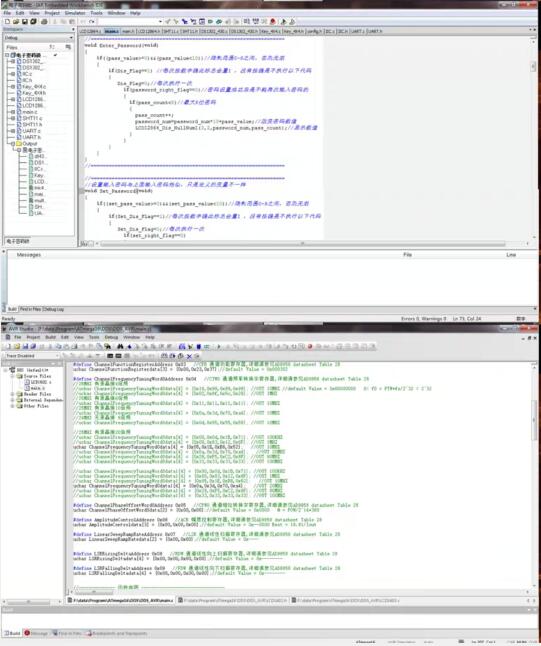Click blue X icon in AVR Studio second toolbar
The image size is (541, 646).
189,356
